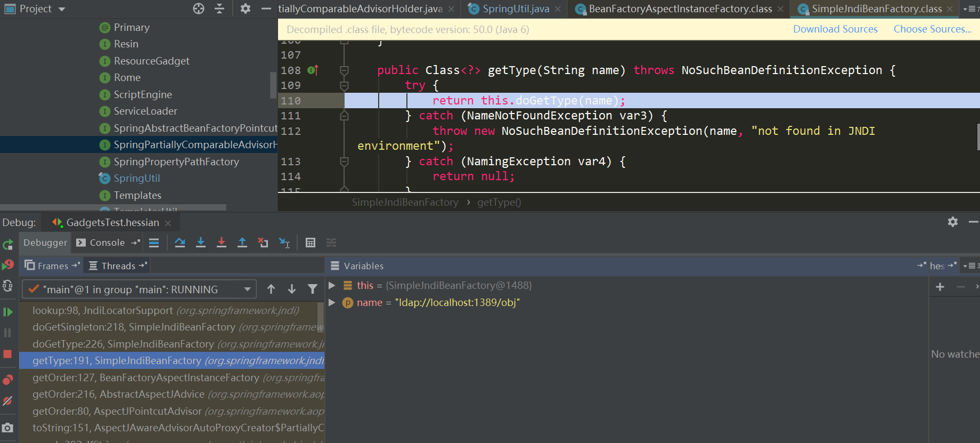Click the red Force Step Into icon

click(222, 243)
